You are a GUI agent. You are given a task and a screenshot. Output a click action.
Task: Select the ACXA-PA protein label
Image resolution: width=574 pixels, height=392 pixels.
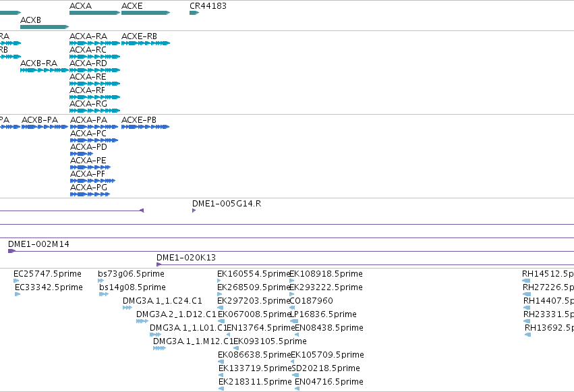(x=88, y=120)
